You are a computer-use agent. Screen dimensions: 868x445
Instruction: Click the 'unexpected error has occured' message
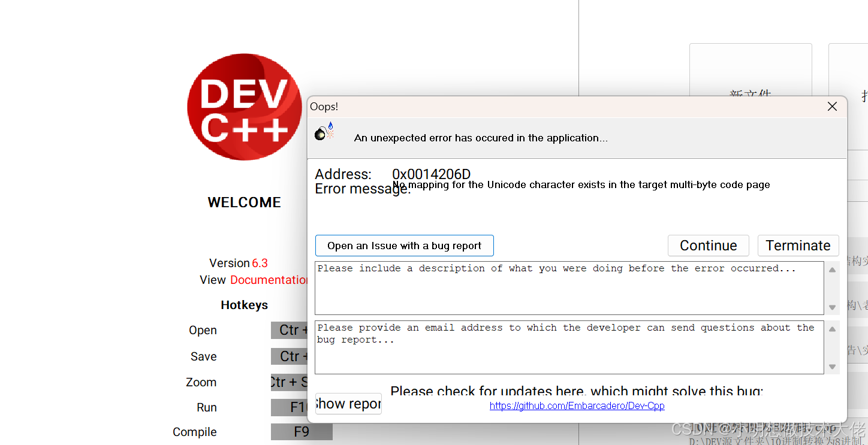(481, 138)
